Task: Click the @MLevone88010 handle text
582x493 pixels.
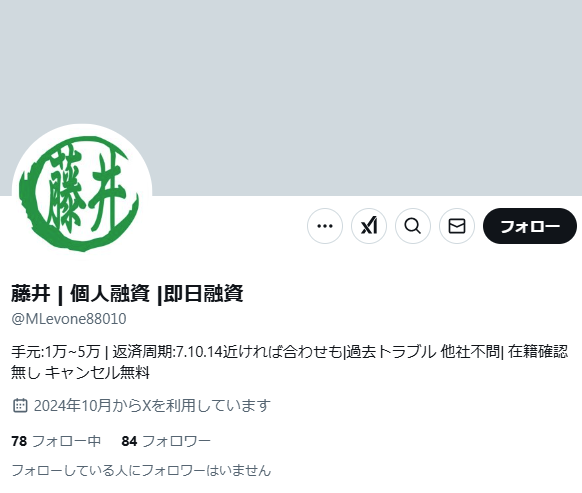Action: pyautogui.click(x=69, y=319)
